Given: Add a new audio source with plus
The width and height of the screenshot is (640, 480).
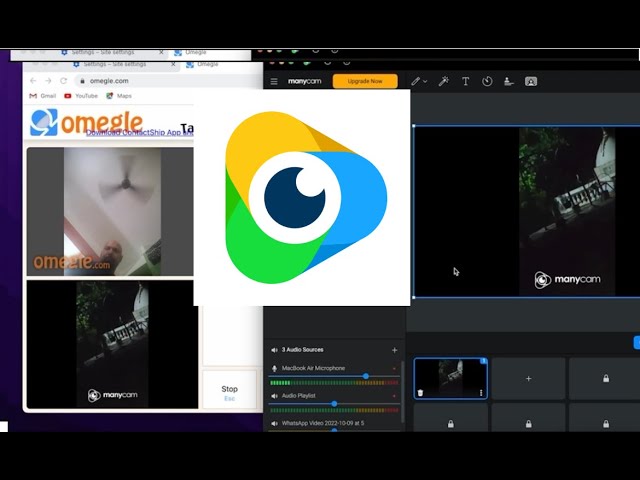Looking at the screenshot, I should coord(394,350).
